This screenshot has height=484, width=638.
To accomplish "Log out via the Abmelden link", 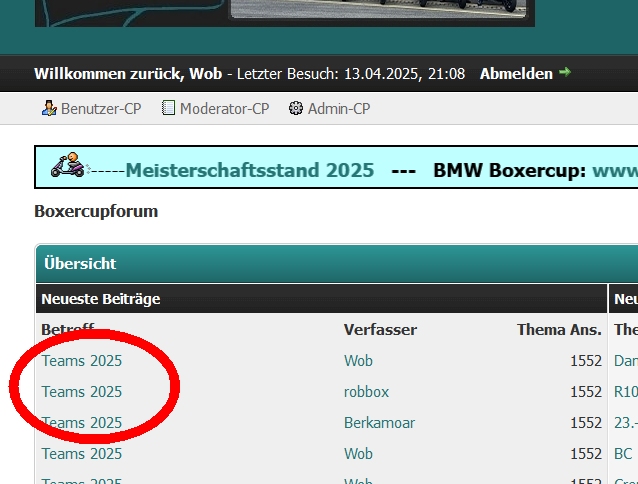I will (516, 74).
